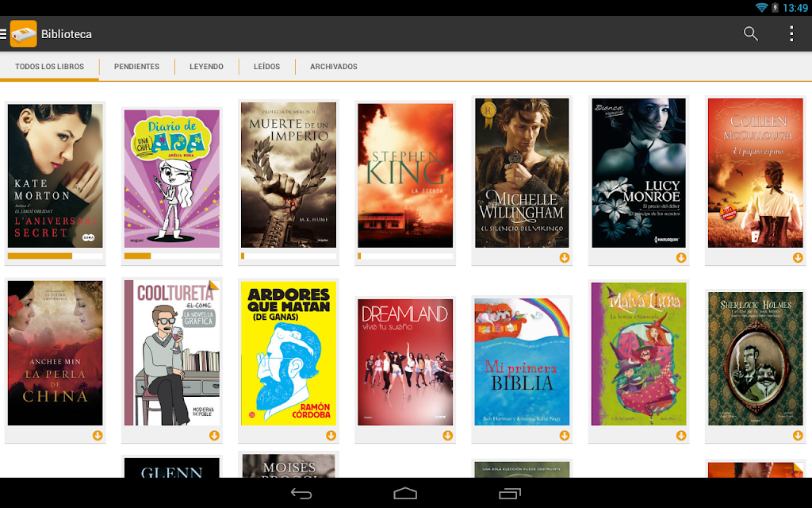
Task: Open Kate Morton L'Aniversari Secret cover
Action: pos(55,175)
